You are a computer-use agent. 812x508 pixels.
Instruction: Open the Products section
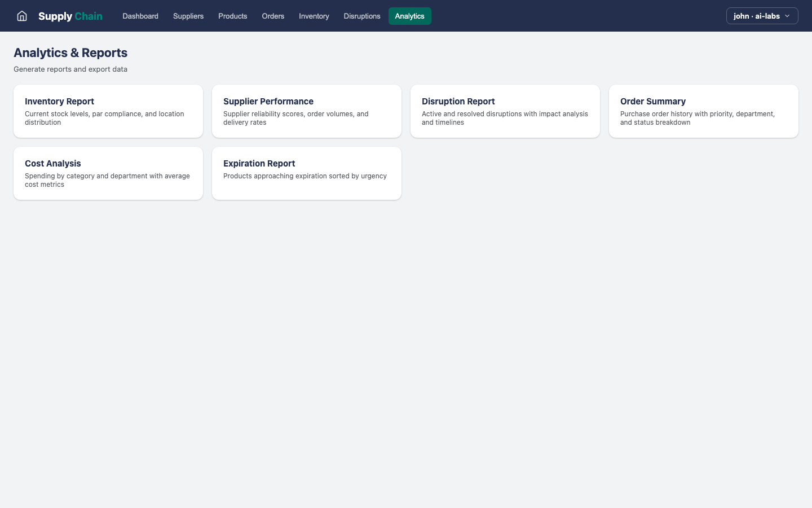pyautogui.click(x=232, y=16)
